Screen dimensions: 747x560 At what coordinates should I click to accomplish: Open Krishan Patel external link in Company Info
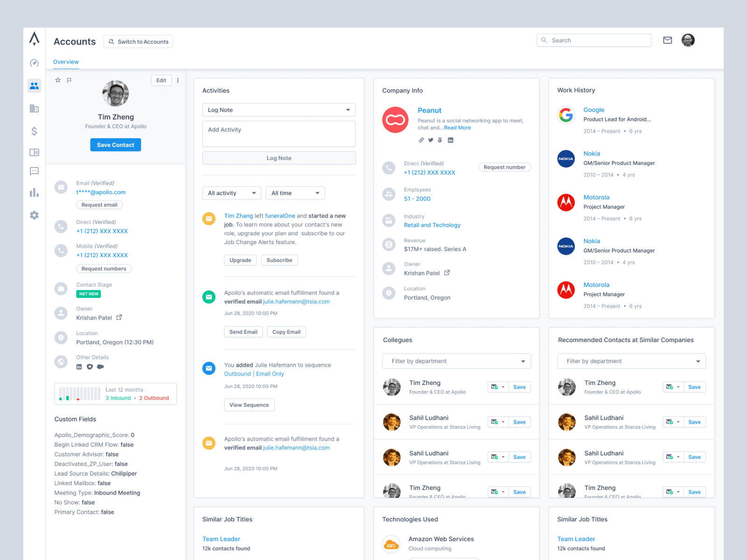pos(447,273)
